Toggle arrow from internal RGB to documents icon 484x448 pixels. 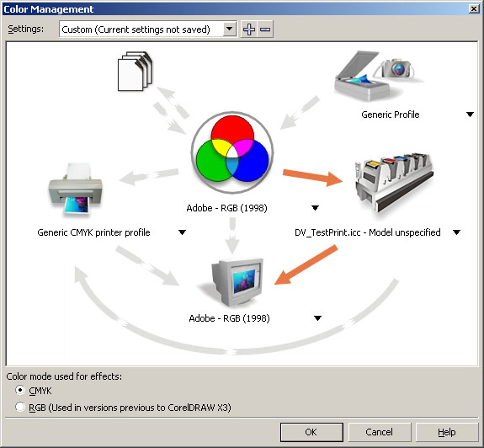(x=173, y=102)
